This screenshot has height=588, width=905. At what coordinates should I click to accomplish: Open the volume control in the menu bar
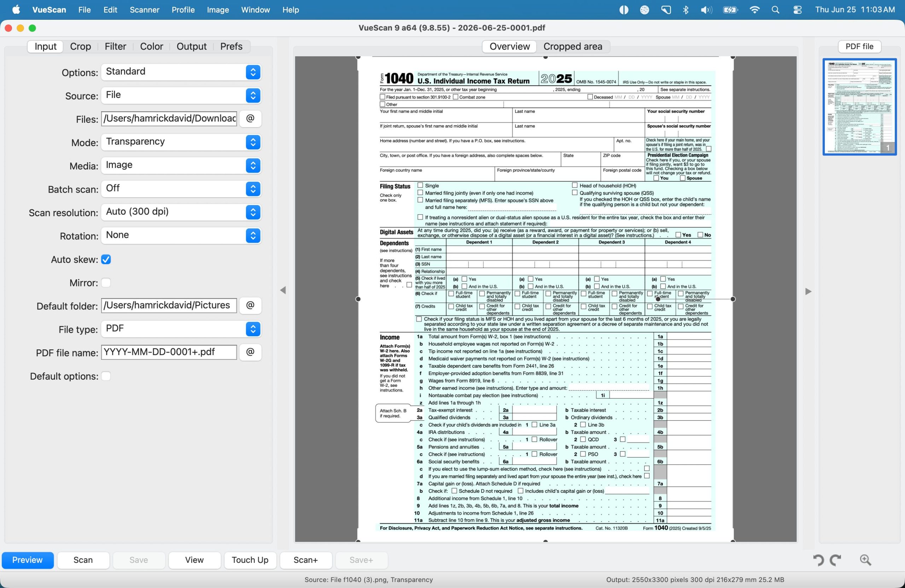pos(706,10)
